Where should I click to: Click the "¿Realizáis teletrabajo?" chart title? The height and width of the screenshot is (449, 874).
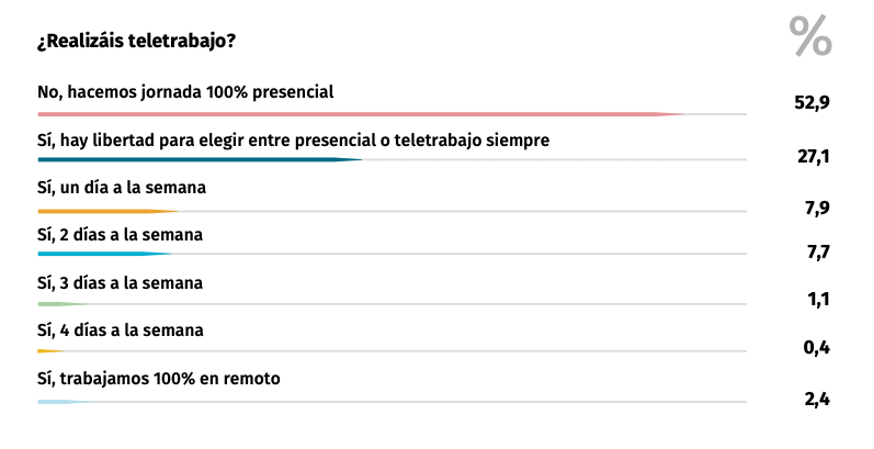137,42
